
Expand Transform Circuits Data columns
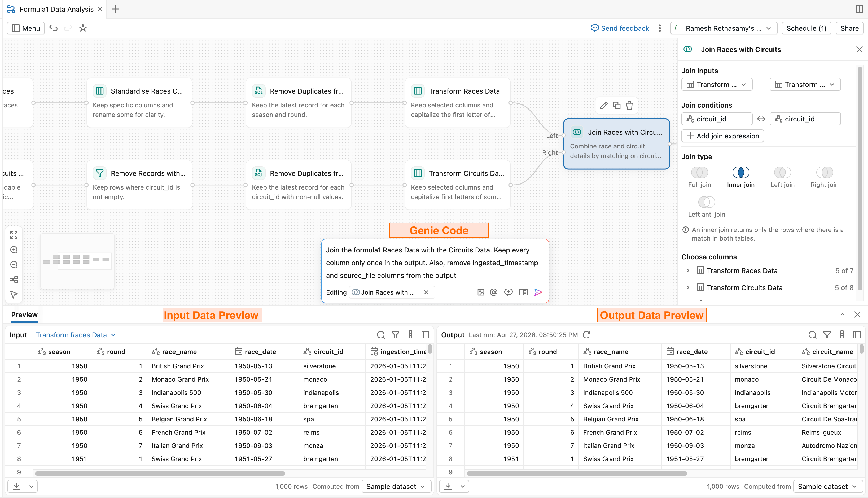688,288
